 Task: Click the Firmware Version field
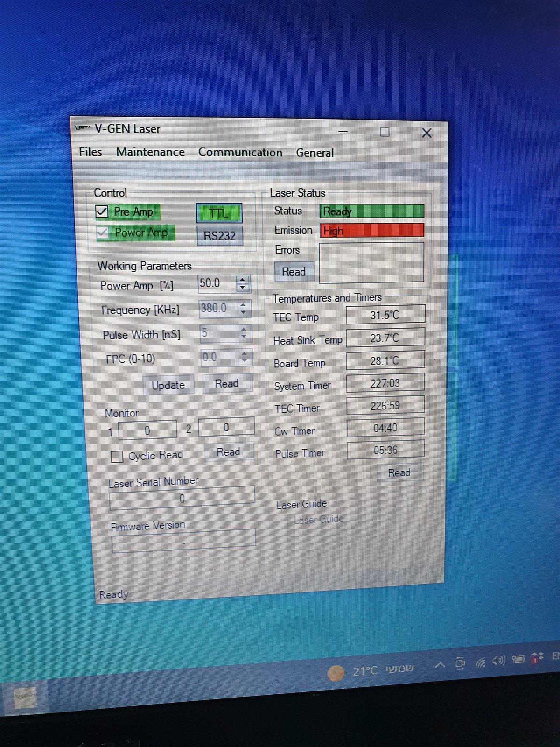point(184,541)
